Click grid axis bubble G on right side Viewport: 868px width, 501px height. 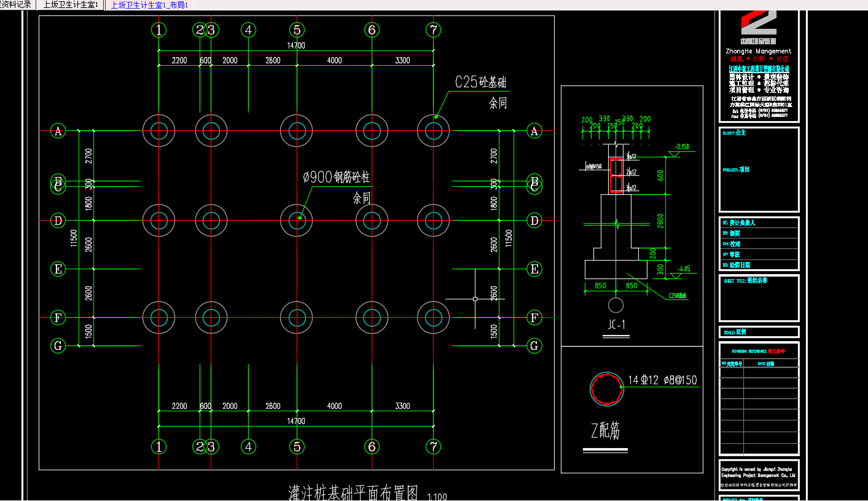click(x=534, y=345)
